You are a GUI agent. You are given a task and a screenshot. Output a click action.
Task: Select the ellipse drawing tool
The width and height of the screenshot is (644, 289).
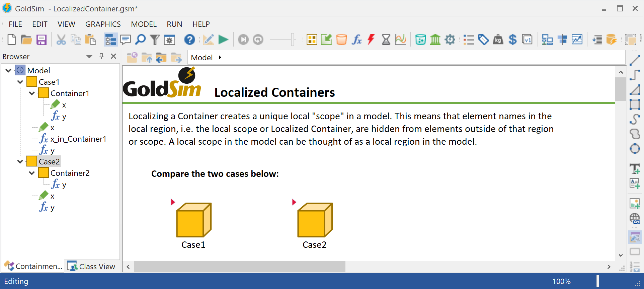pos(635,149)
